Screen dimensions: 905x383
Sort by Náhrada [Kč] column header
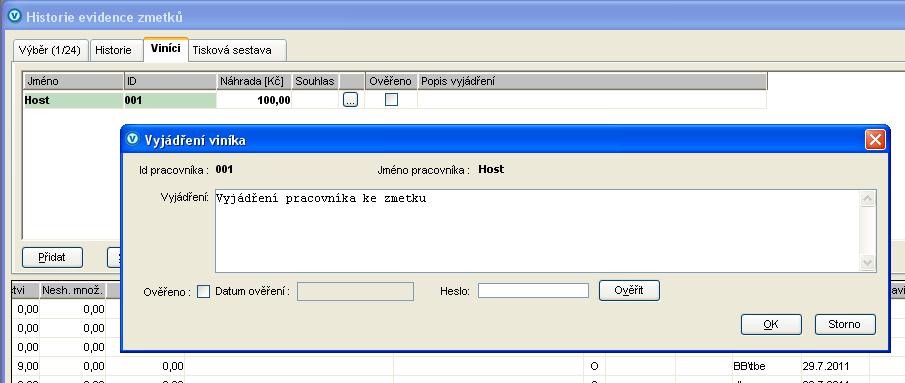(x=254, y=81)
